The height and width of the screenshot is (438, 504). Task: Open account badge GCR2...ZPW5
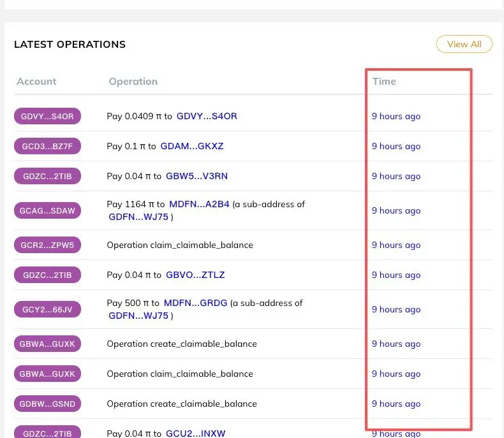coord(47,245)
